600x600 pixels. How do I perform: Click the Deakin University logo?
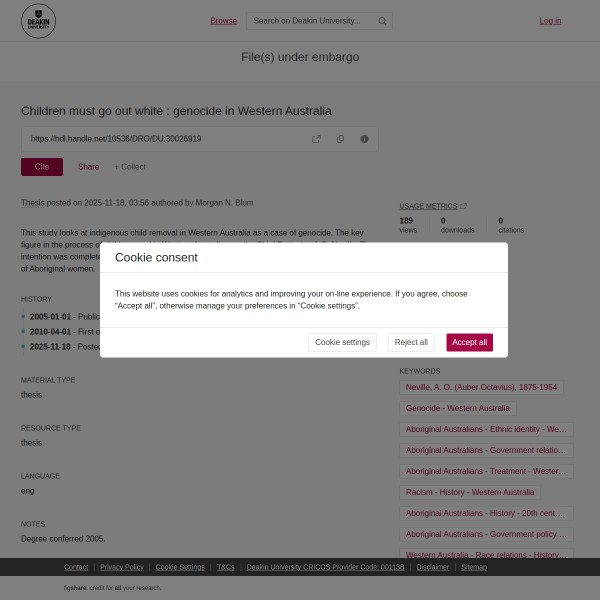click(x=38, y=21)
